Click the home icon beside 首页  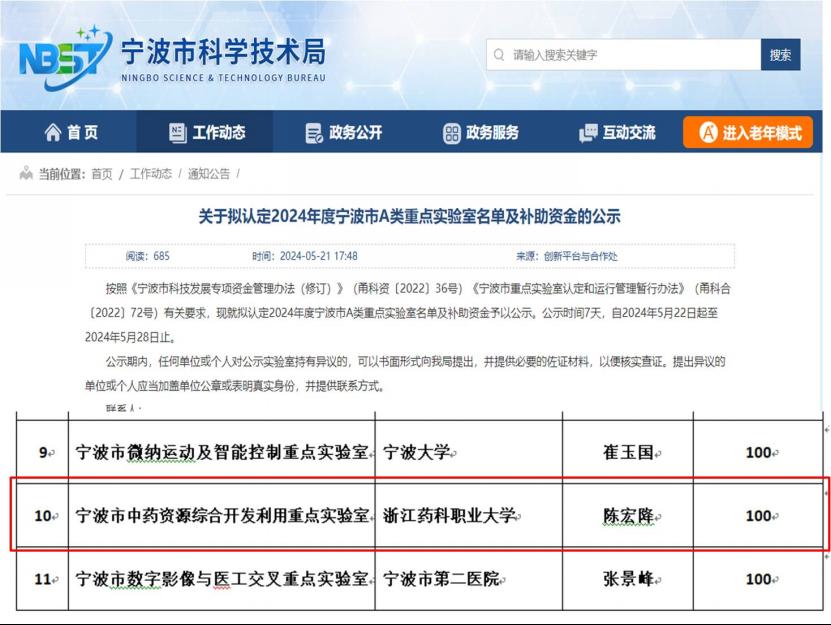[x=52, y=133]
